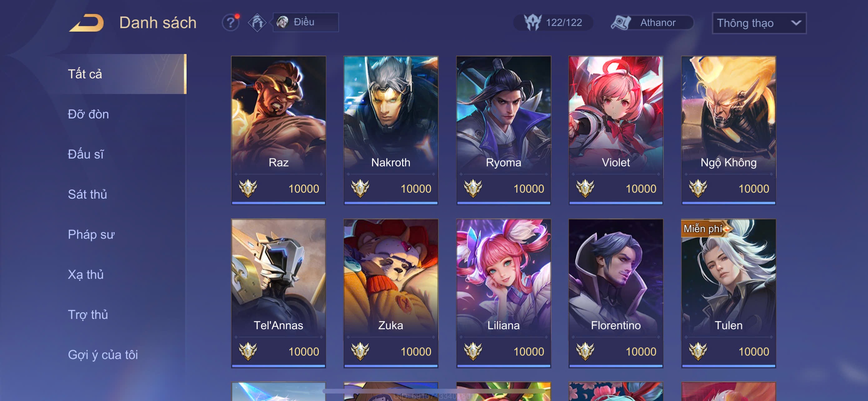
Task: Click the Athanor button
Action: tap(653, 22)
